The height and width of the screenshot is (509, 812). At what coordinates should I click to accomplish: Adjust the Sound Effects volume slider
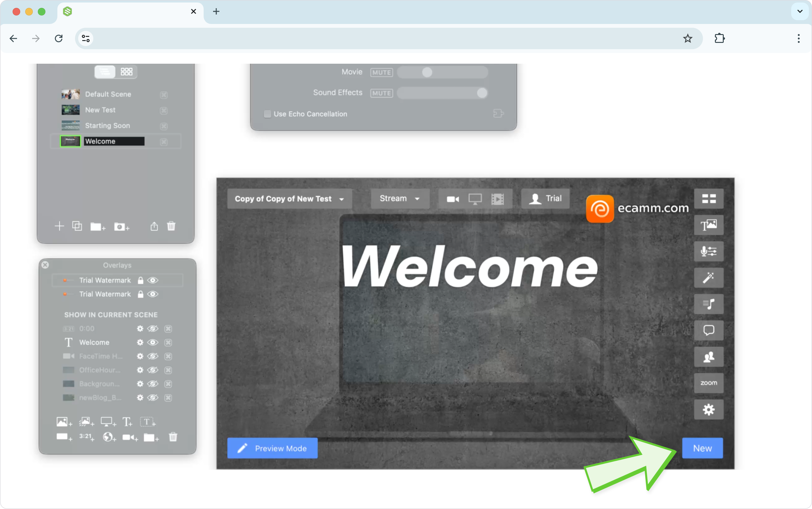tap(442, 93)
